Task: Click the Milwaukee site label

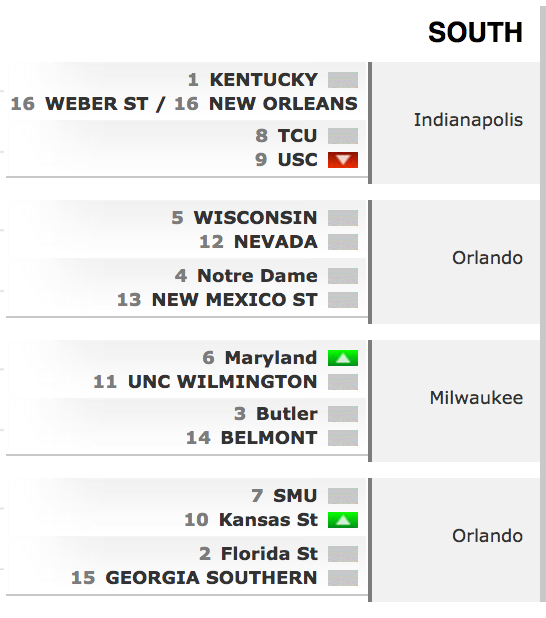Action: pos(476,398)
